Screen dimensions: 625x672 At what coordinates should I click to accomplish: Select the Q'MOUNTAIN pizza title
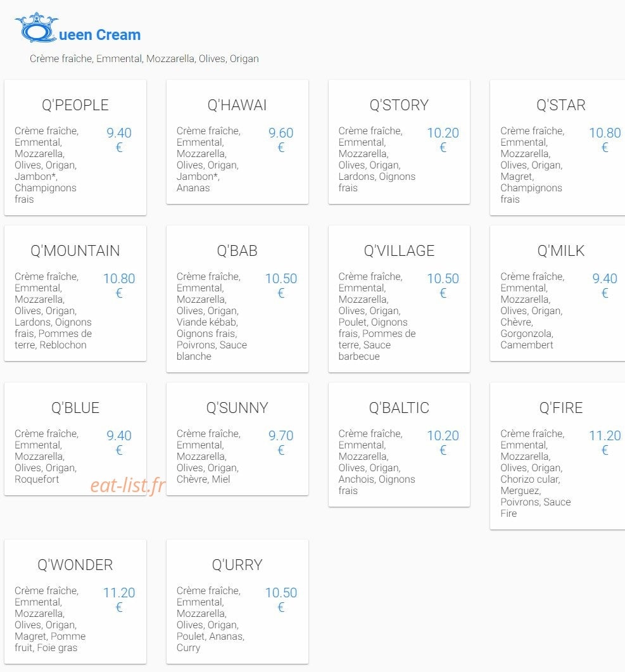pos(75,251)
